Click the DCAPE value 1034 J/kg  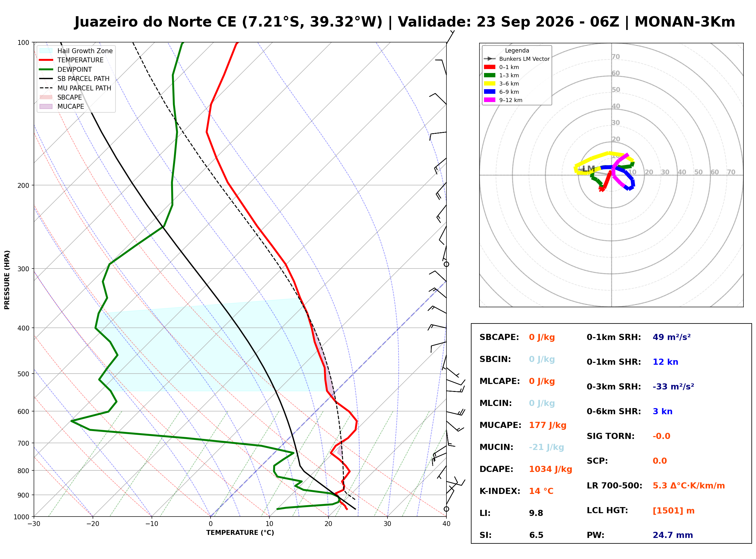(x=551, y=469)
